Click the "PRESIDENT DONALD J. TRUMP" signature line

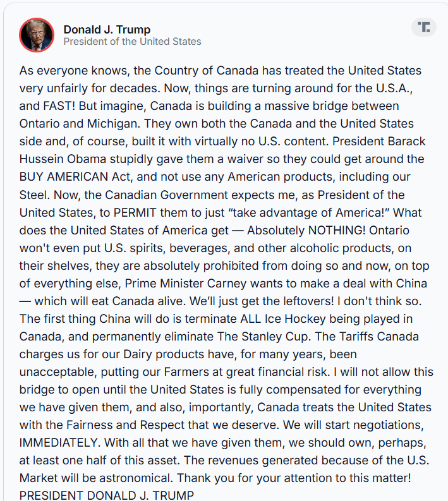click(106, 495)
